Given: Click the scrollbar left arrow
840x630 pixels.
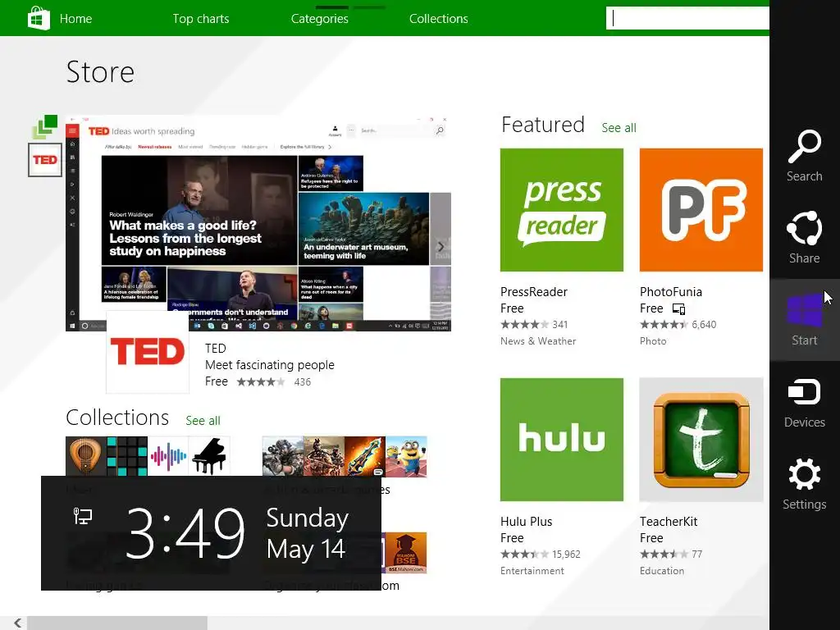Looking at the screenshot, I should pyautogui.click(x=18, y=623).
